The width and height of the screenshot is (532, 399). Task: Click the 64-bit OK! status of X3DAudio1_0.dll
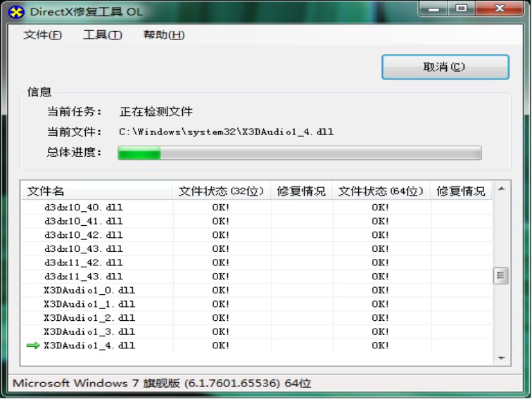point(380,290)
